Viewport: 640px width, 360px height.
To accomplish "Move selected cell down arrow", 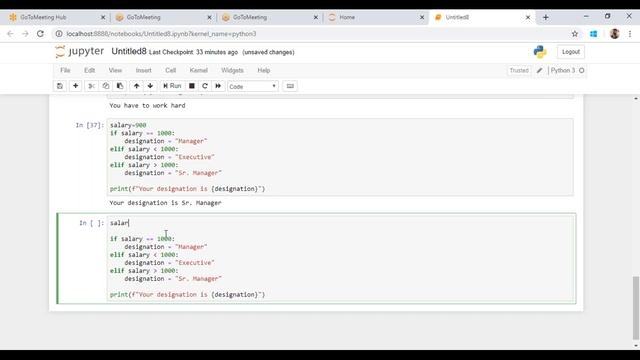I will point(150,86).
